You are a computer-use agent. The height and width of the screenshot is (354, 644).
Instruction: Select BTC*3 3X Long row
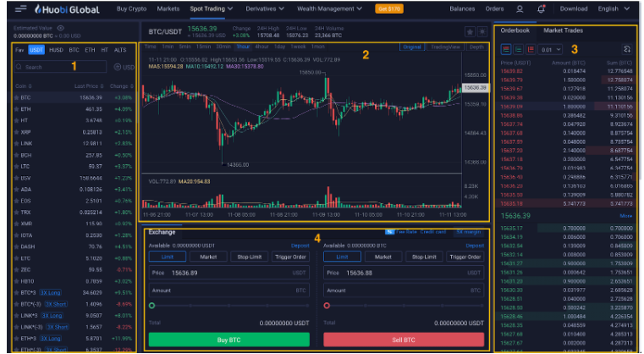tap(74, 293)
